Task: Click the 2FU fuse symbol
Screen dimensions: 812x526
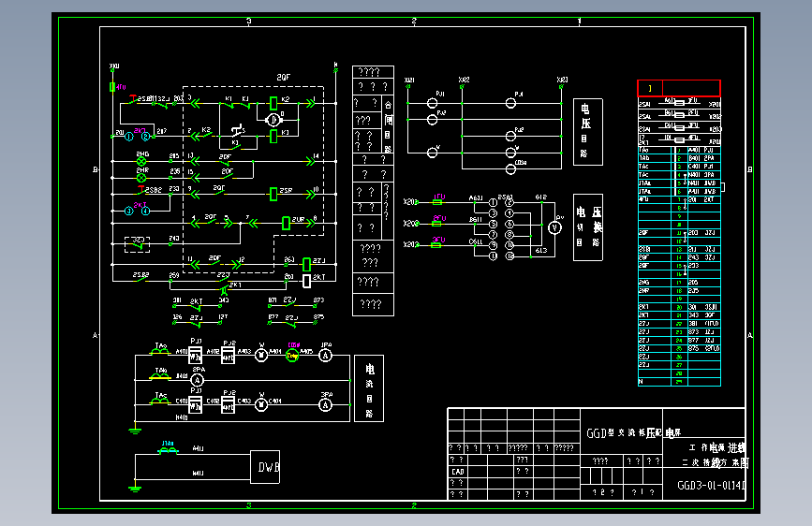Action: [x=437, y=224]
